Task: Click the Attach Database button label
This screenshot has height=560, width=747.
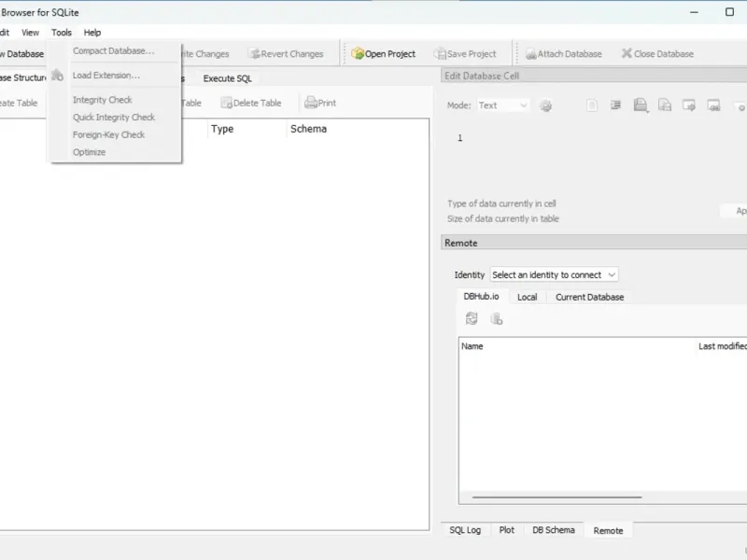Action: click(570, 54)
